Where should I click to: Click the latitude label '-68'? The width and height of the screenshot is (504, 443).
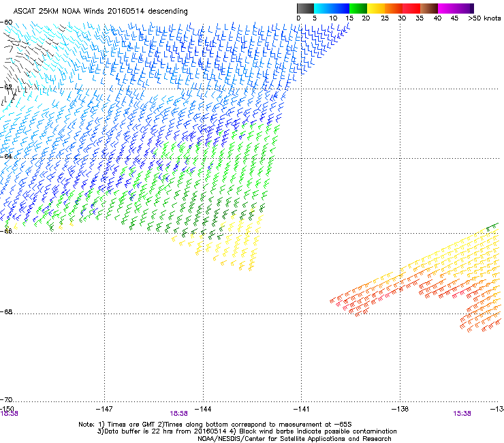(6, 311)
